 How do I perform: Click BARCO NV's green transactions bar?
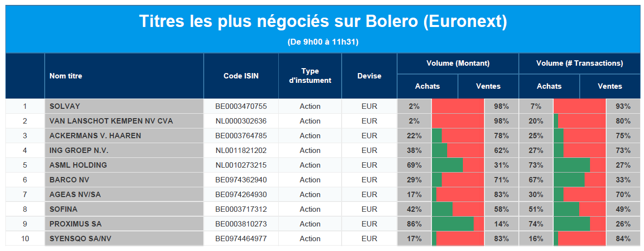coord(569,180)
